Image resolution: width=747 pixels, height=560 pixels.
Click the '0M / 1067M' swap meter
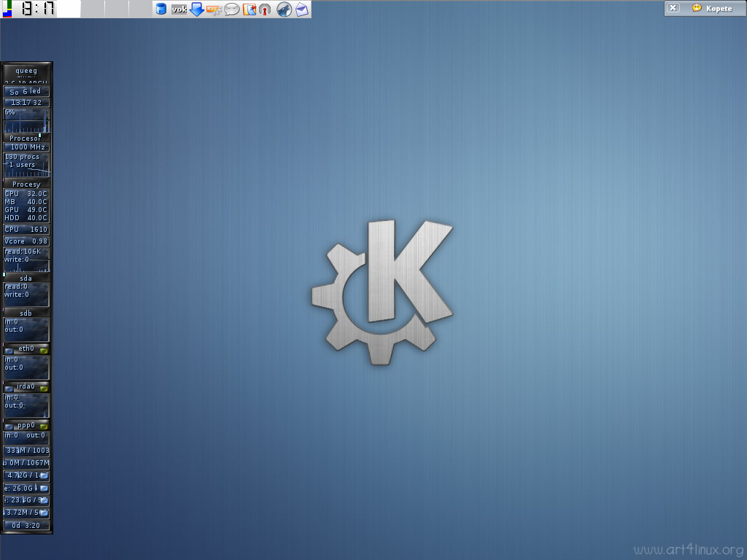(x=27, y=463)
